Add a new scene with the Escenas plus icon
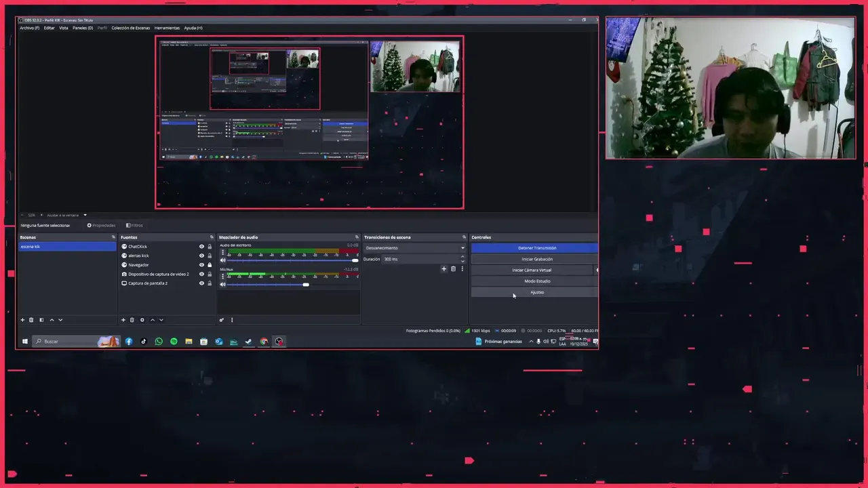This screenshot has width=868, height=488. coord(22,320)
